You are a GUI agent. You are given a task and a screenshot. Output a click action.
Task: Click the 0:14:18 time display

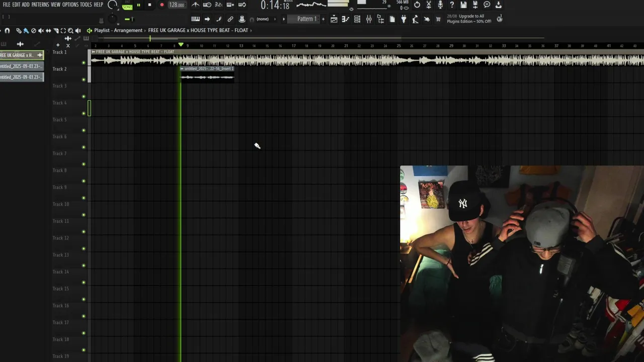coord(275,6)
